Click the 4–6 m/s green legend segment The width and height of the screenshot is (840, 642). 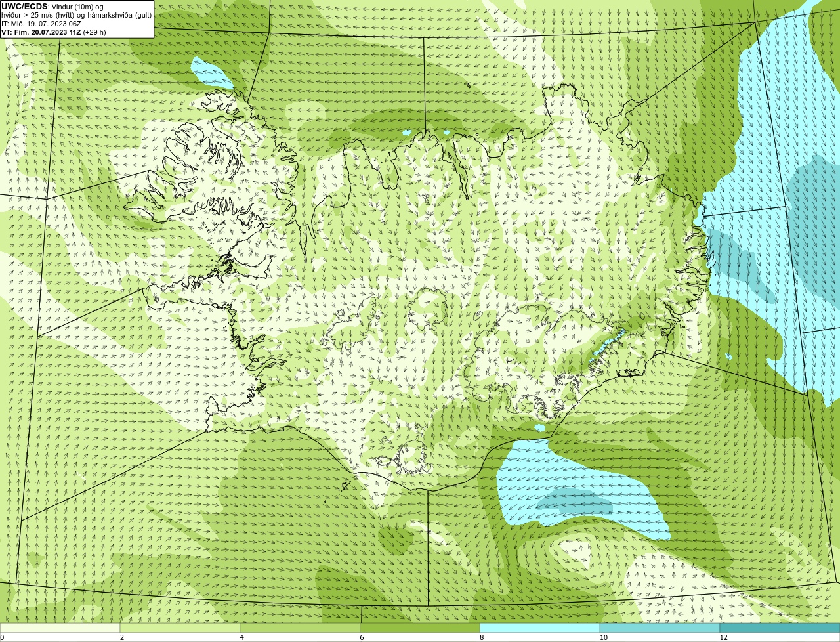point(301,628)
